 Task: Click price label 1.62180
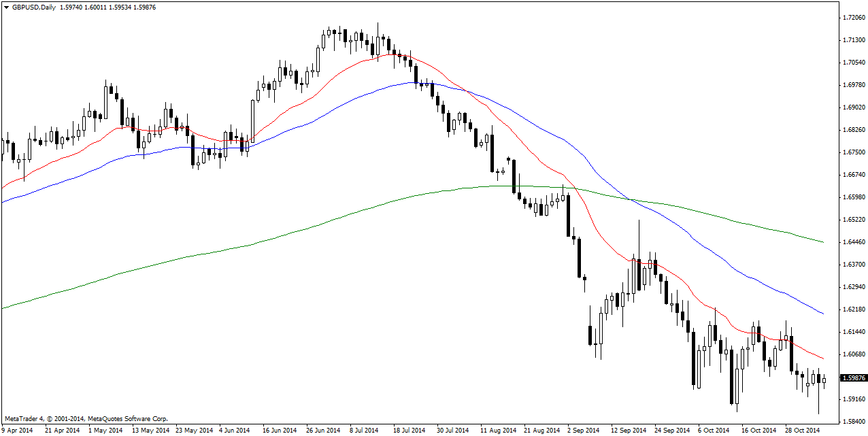pyautogui.click(x=854, y=309)
